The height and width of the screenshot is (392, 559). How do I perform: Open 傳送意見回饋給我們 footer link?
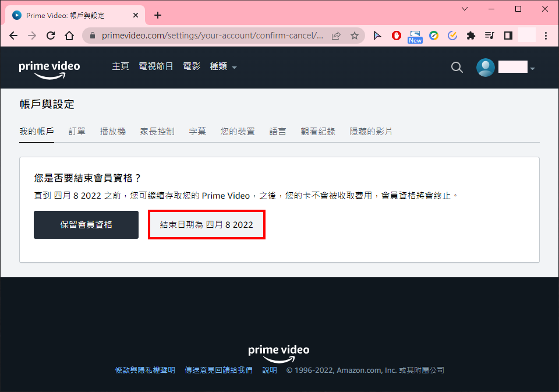pyautogui.click(x=218, y=370)
